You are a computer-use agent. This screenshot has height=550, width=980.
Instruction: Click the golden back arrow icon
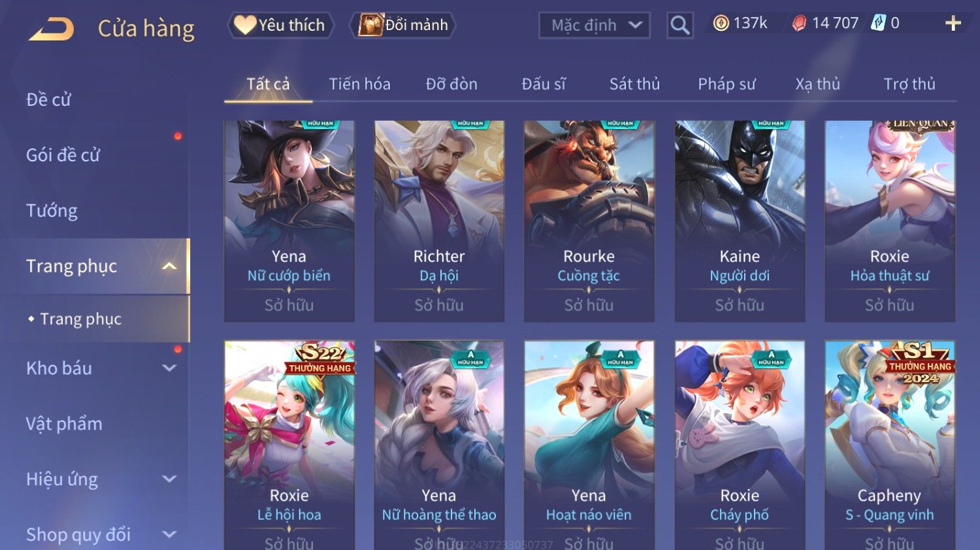pos(51,29)
